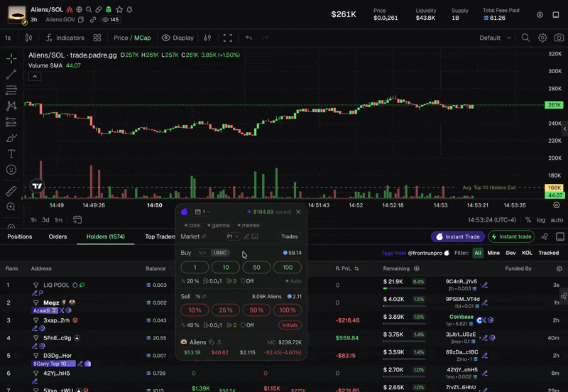Viewport: 568px width, 392px height.
Task: Undo the last chart action
Action: tap(248, 38)
